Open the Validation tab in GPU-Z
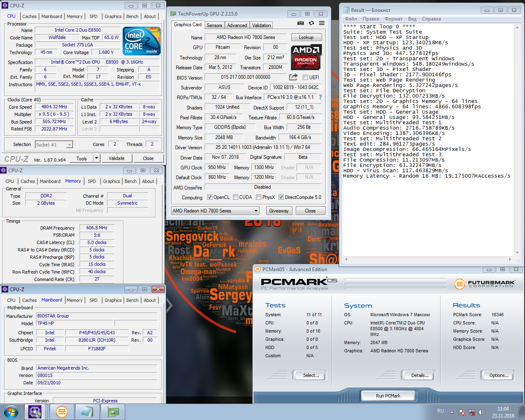The image size is (525, 420). tap(261, 25)
